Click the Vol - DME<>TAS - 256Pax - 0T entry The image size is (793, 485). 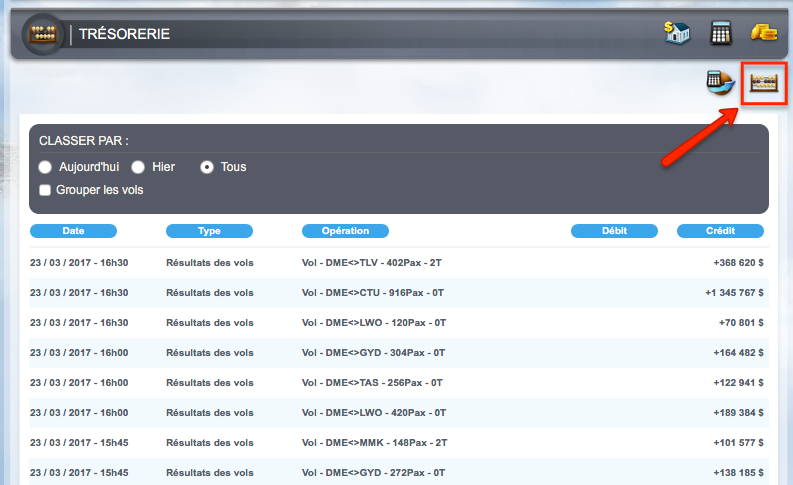pos(372,383)
